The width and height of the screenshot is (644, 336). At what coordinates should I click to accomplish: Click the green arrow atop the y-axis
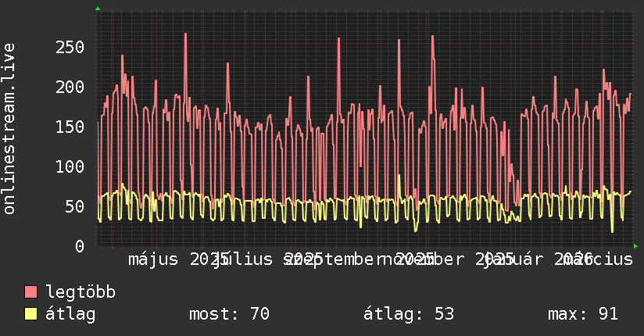(98, 9)
